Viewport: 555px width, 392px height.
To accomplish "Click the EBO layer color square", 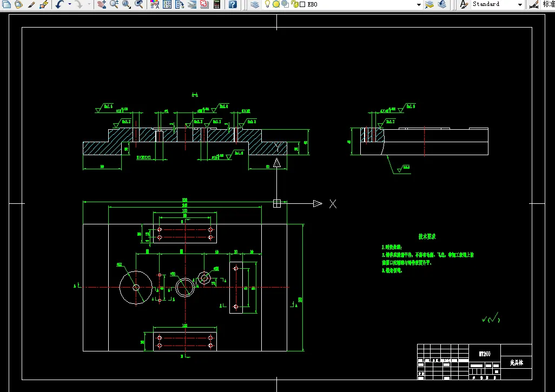I will point(302,5).
